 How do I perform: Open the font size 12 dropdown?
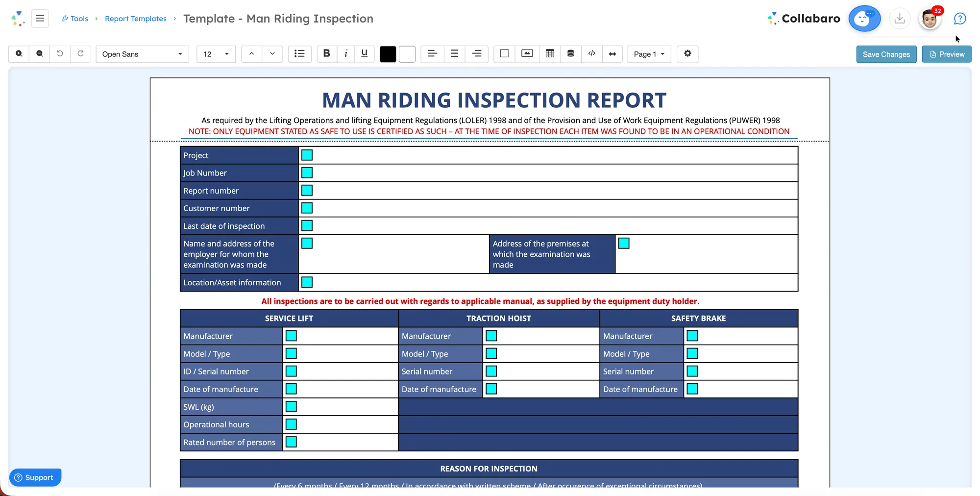coord(216,54)
